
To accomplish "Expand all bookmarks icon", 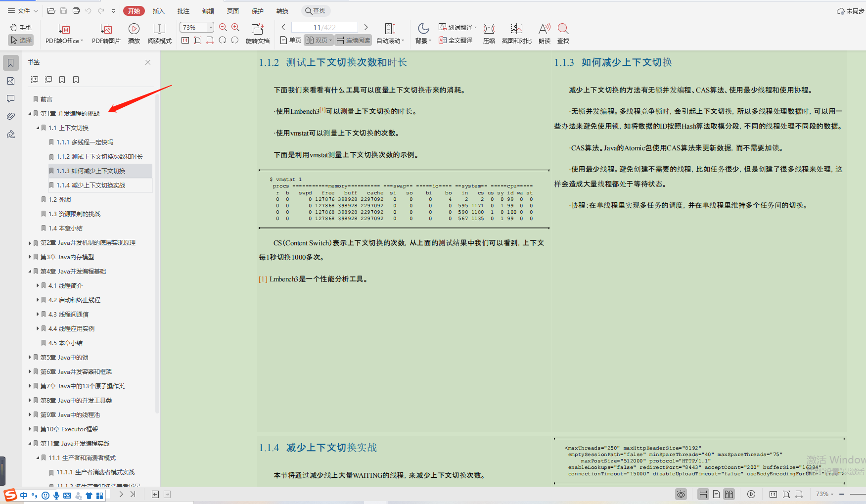I will (35, 80).
